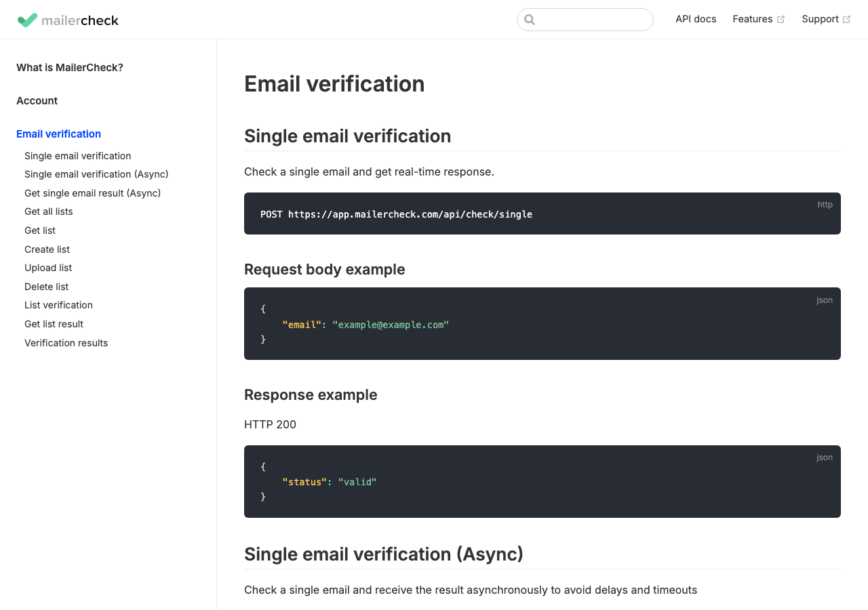Screen dimensions: 868x610
Task: Click the http label on code block
Action: click(x=825, y=205)
